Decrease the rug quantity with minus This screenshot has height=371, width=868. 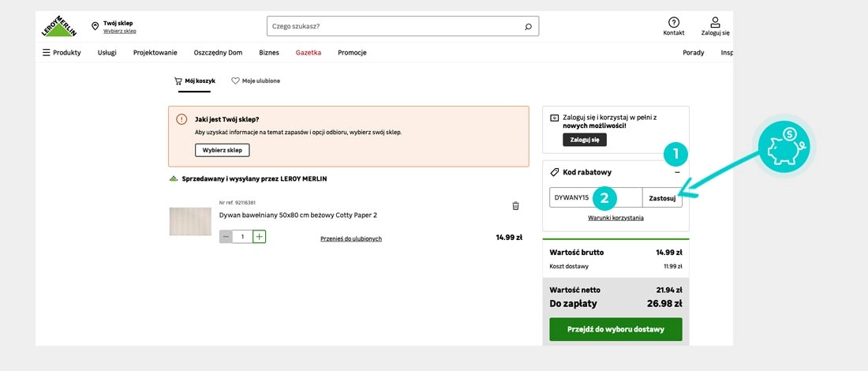click(226, 236)
